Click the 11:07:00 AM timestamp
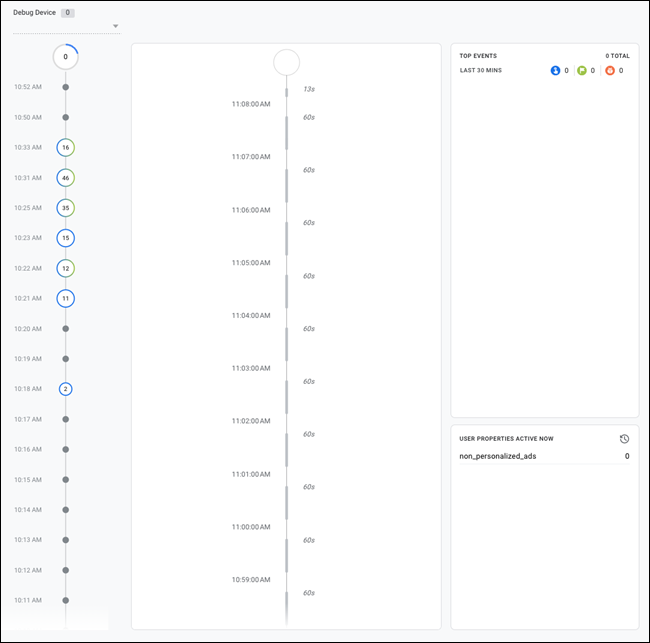This screenshot has width=650, height=643. [251, 157]
